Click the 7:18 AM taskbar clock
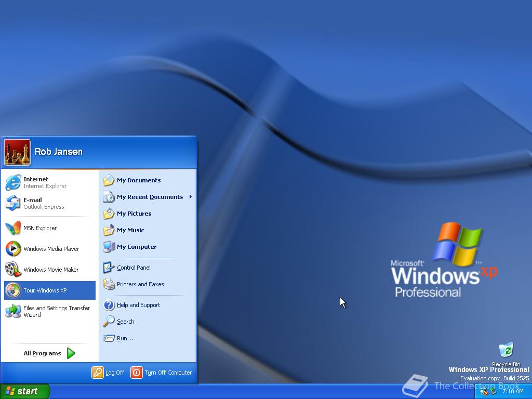This screenshot has height=399, width=532. coord(513,391)
